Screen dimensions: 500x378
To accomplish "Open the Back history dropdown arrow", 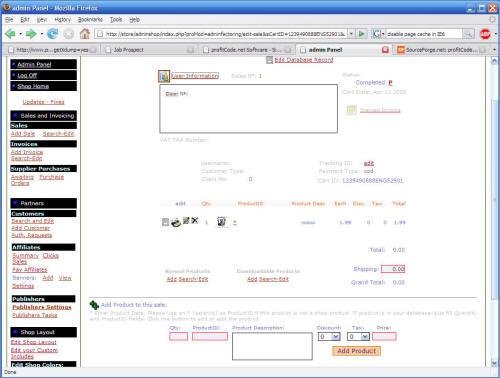I will click(x=20, y=34).
